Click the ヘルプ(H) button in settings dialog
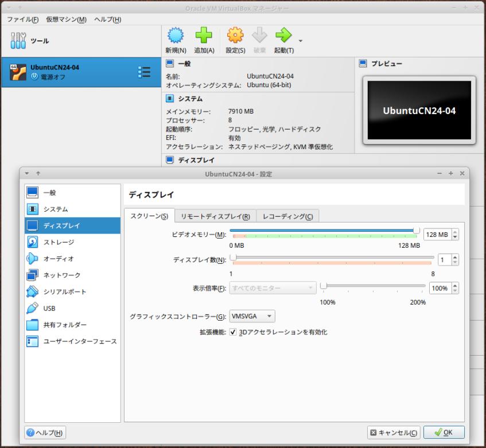486x448 pixels. point(45,433)
